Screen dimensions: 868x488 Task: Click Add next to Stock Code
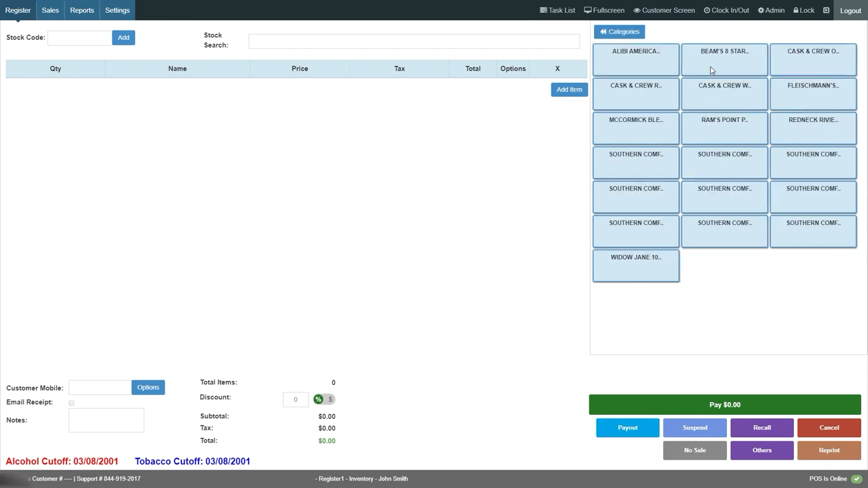(x=123, y=37)
